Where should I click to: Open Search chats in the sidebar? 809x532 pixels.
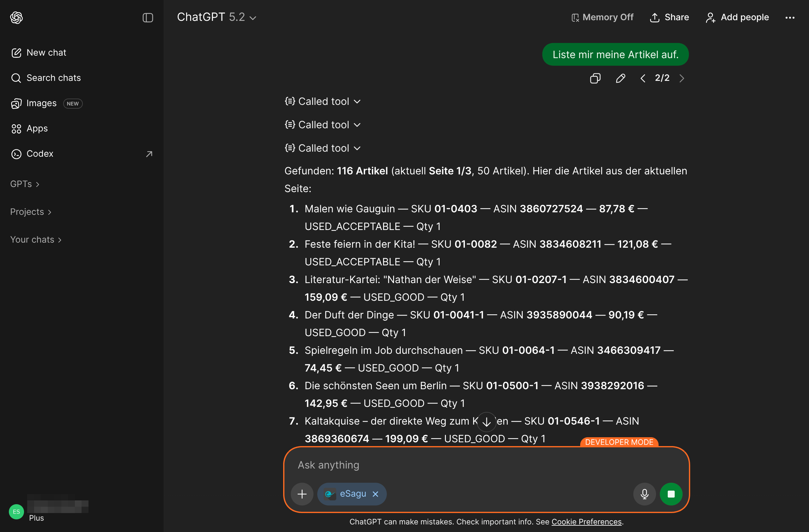[53, 78]
